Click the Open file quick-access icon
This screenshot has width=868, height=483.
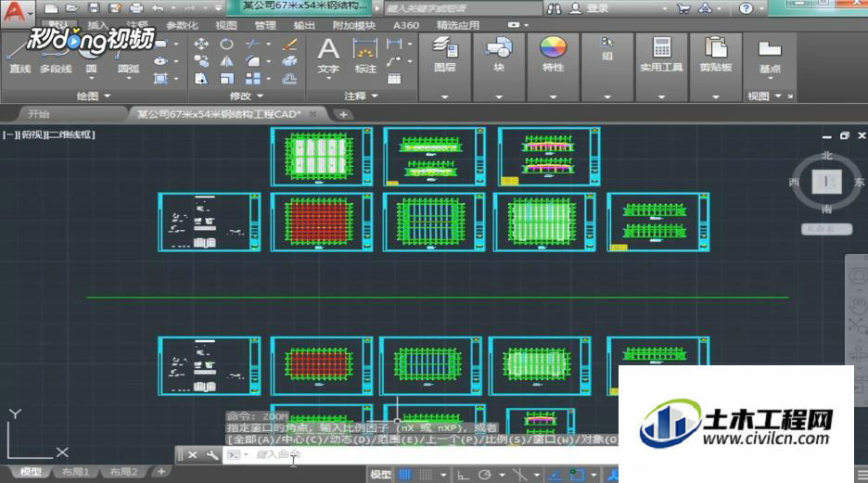point(71,8)
